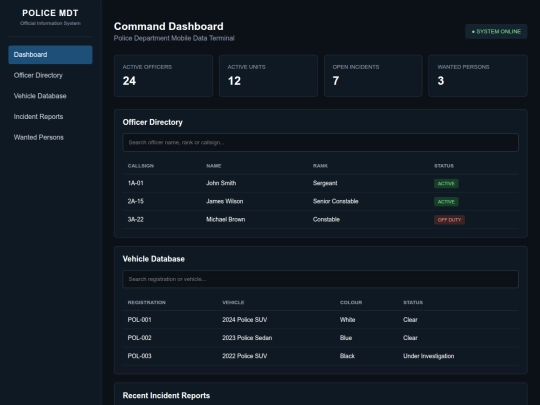Click POL-001's Clear status
The image size is (540, 405).
point(410,320)
